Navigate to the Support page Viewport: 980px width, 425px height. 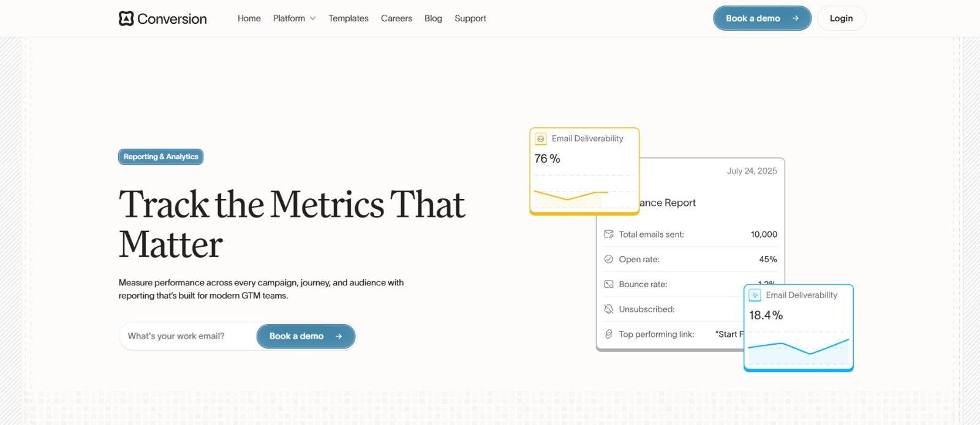coord(470,18)
